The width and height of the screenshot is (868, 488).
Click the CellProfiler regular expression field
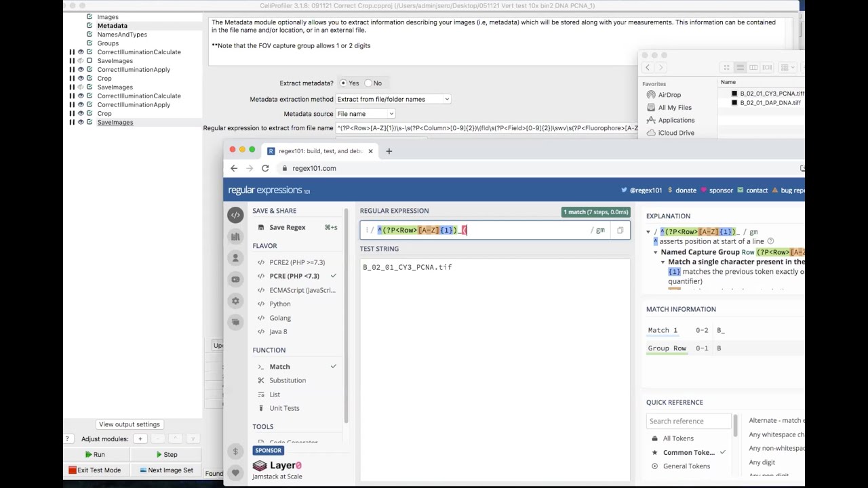point(487,128)
